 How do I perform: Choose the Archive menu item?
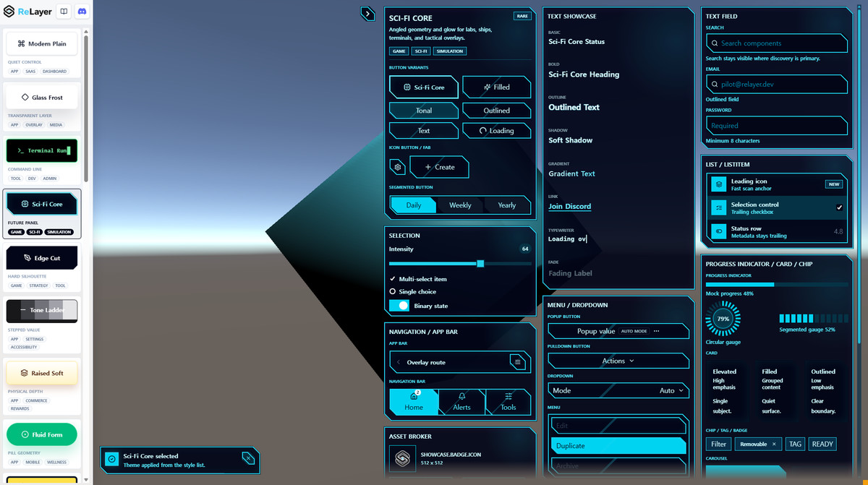[618, 466]
